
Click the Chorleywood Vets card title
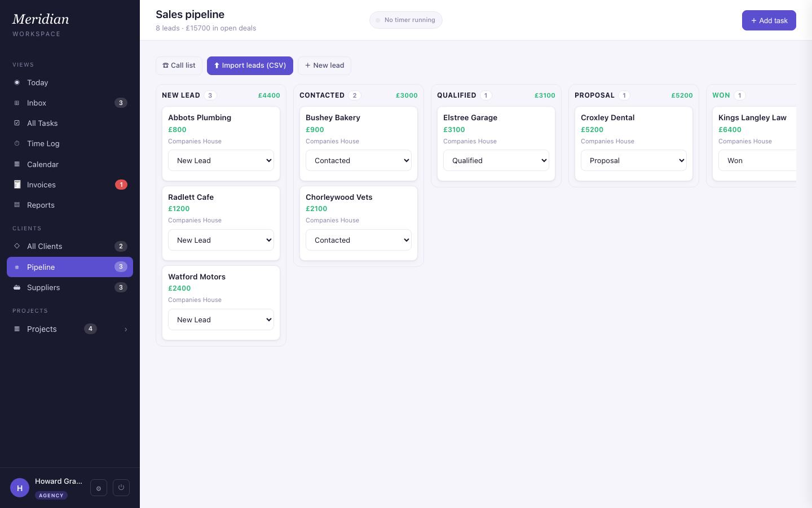pyautogui.click(x=339, y=197)
